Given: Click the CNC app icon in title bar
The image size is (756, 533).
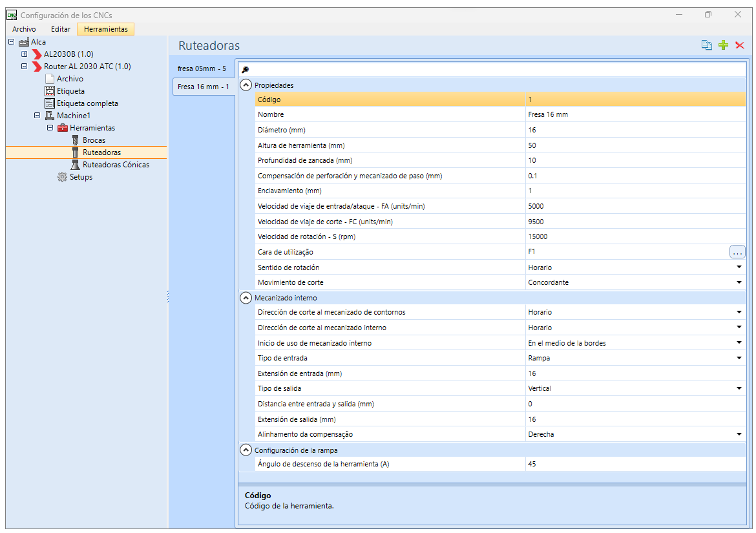Looking at the screenshot, I should pyautogui.click(x=12, y=15).
